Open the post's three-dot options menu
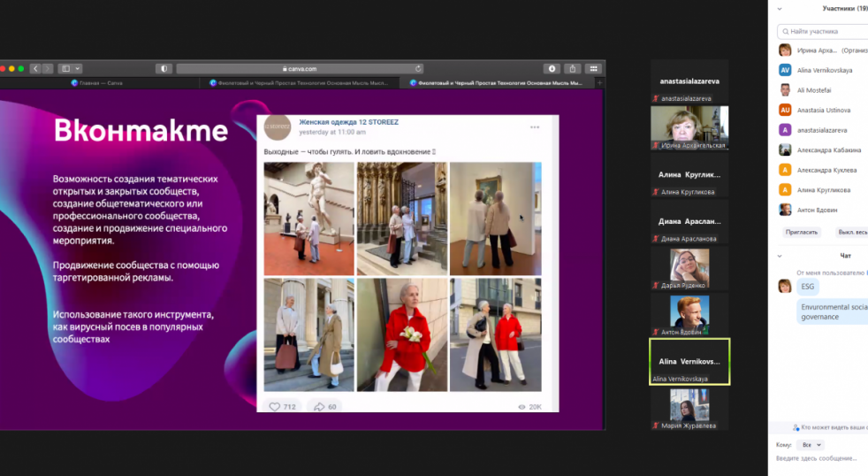This screenshot has width=868, height=476. coord(535,127)
